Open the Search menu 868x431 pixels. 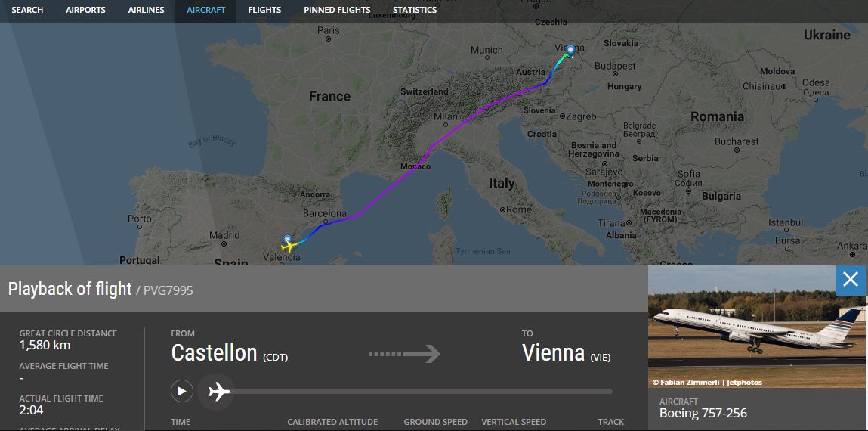28,10
